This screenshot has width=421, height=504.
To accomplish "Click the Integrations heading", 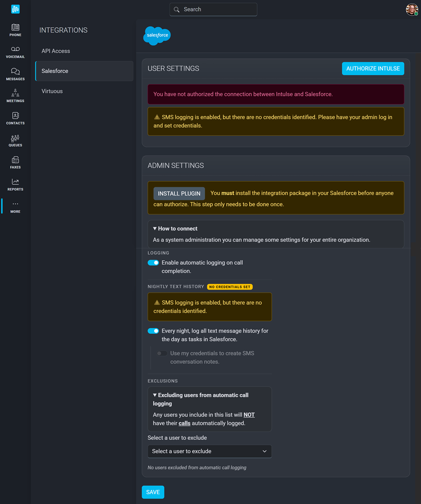I will [64, 30].
